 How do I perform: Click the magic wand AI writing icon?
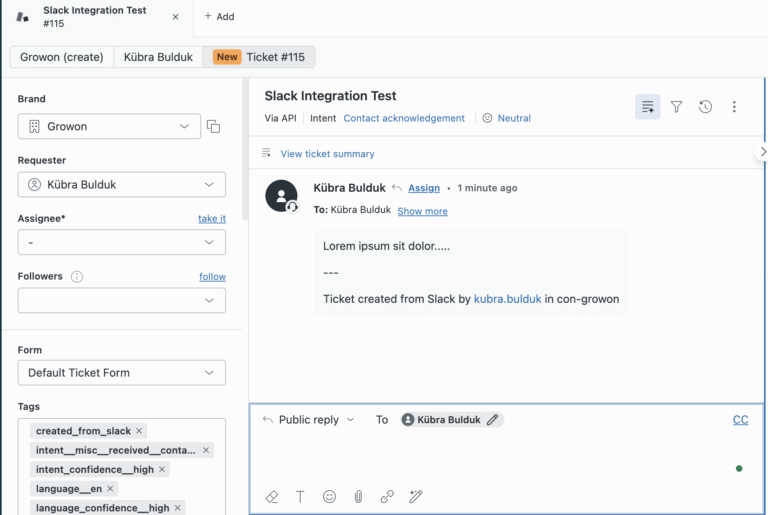416,497
